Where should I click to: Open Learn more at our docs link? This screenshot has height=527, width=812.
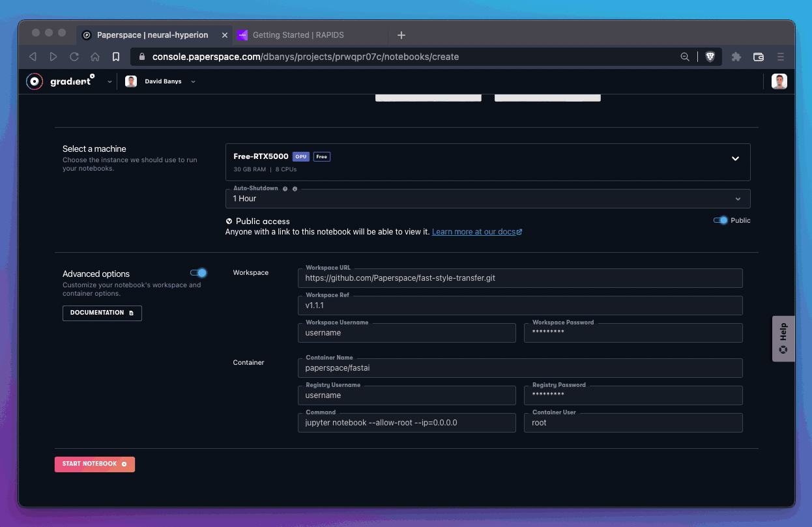click(477, 232)
